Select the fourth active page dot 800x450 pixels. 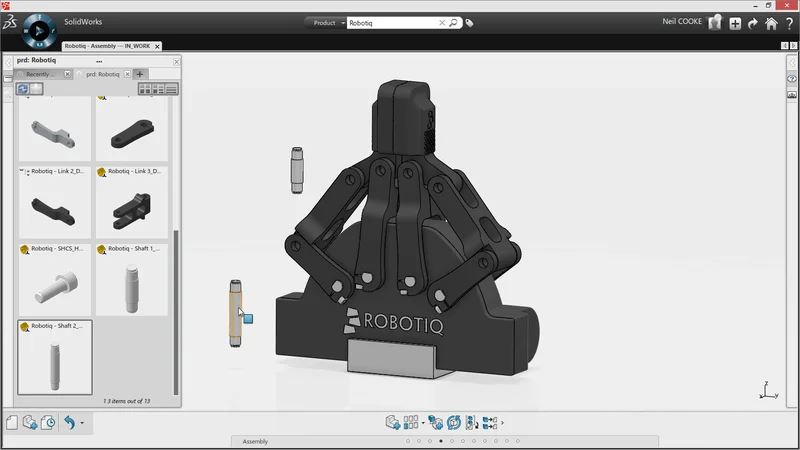[441, 441]
